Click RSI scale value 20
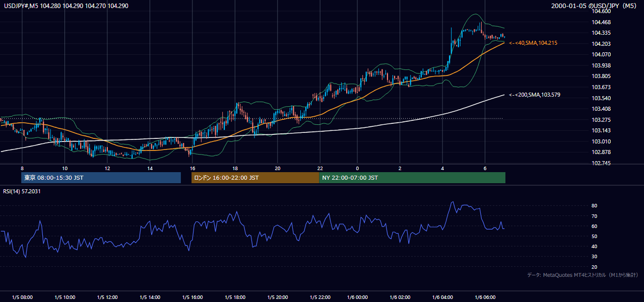 [595, 267]
